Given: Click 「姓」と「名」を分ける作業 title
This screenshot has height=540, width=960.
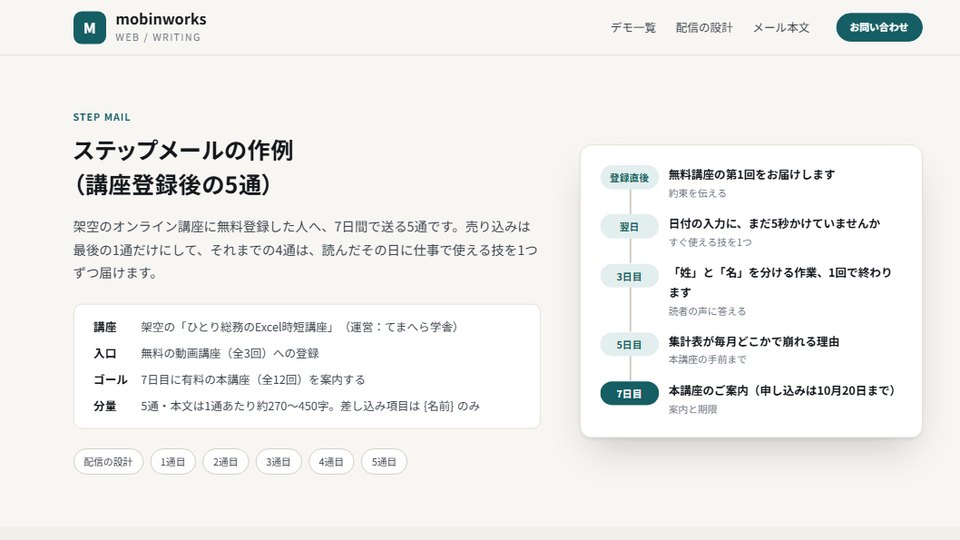Looking at the screenshot, I should tap(780, 282).
